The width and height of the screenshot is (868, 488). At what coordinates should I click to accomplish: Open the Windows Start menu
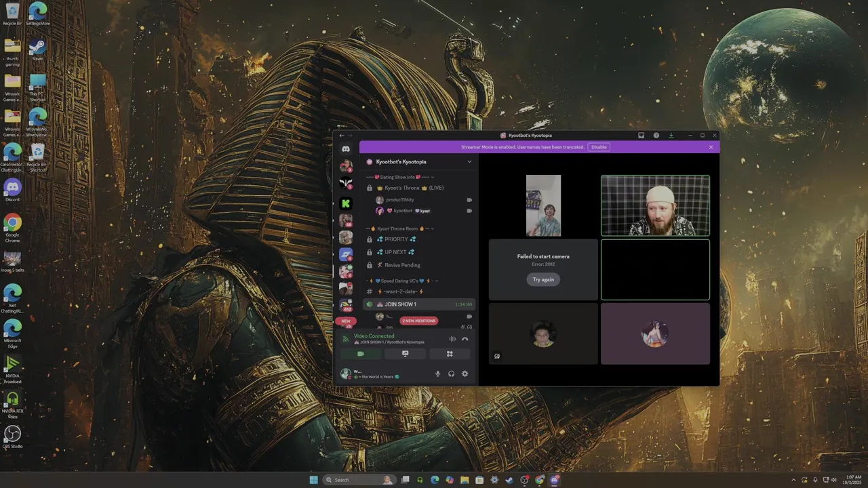coord(313,480)
